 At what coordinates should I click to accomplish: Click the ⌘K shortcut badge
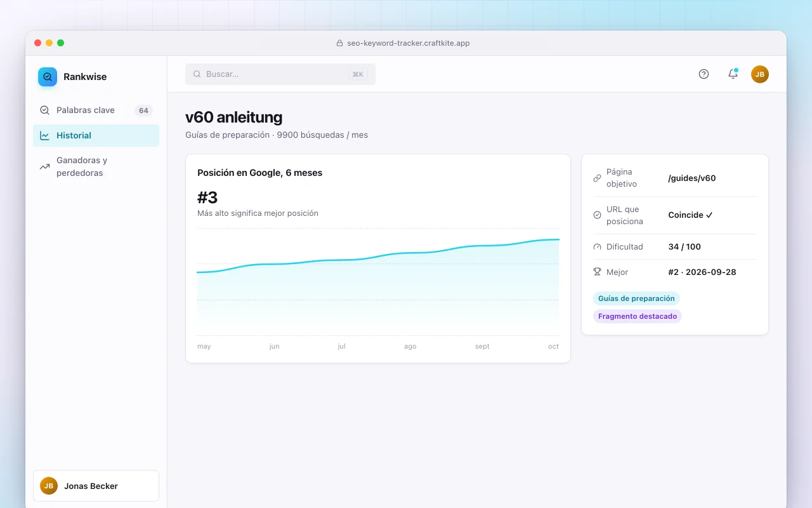pos(358,74)
